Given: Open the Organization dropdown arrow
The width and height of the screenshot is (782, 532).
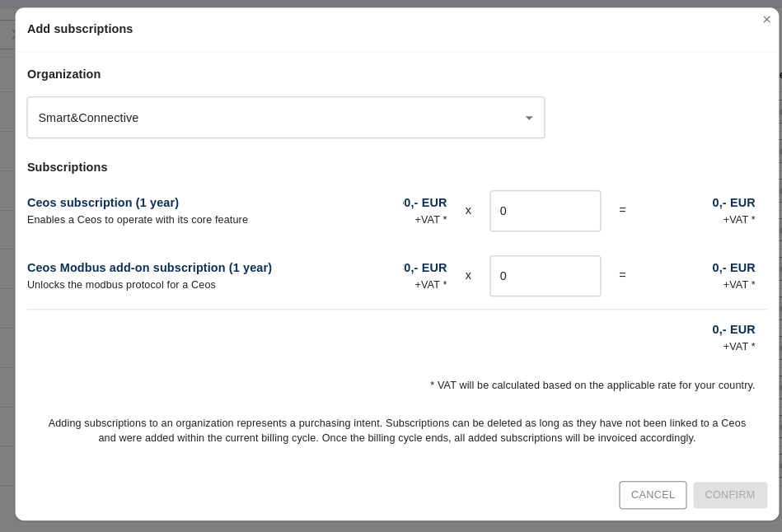Looking at the screenshot, I should (x=529, y=118).
